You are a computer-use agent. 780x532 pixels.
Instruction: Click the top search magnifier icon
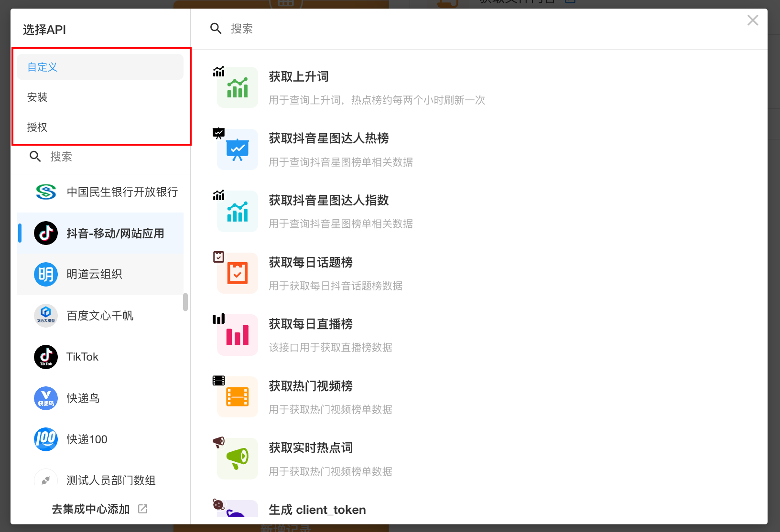pos(216,29)
